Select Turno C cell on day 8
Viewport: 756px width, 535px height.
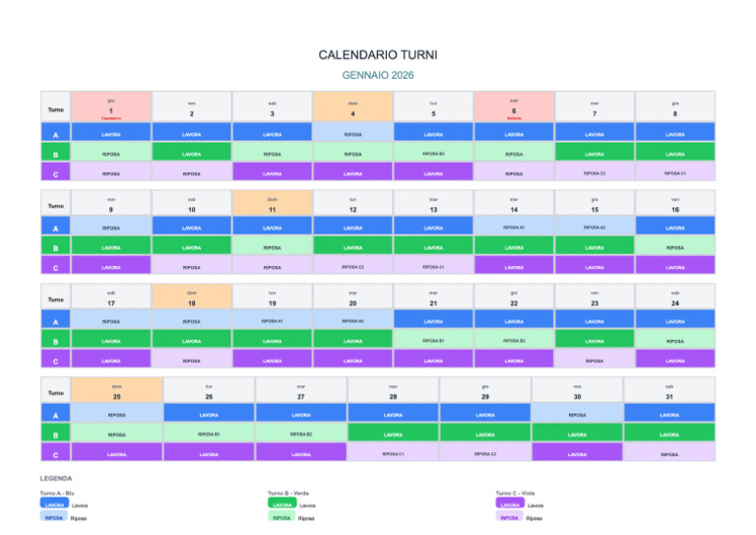675,171
